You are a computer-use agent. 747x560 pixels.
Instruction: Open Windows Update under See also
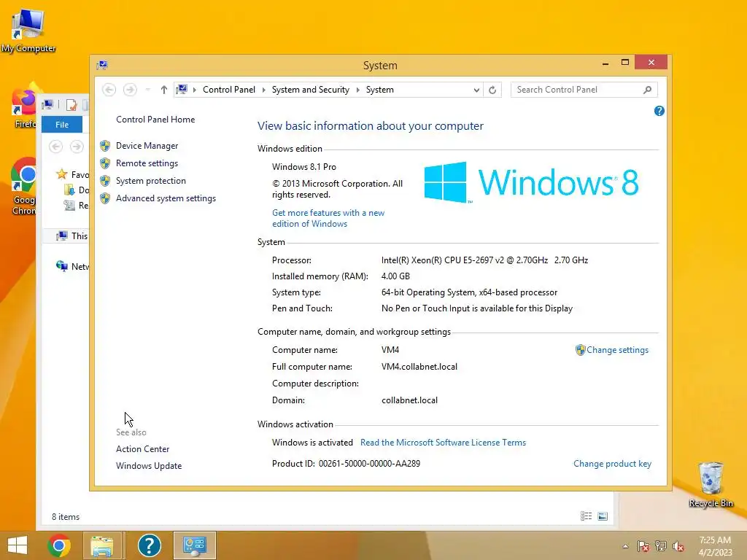149,466
